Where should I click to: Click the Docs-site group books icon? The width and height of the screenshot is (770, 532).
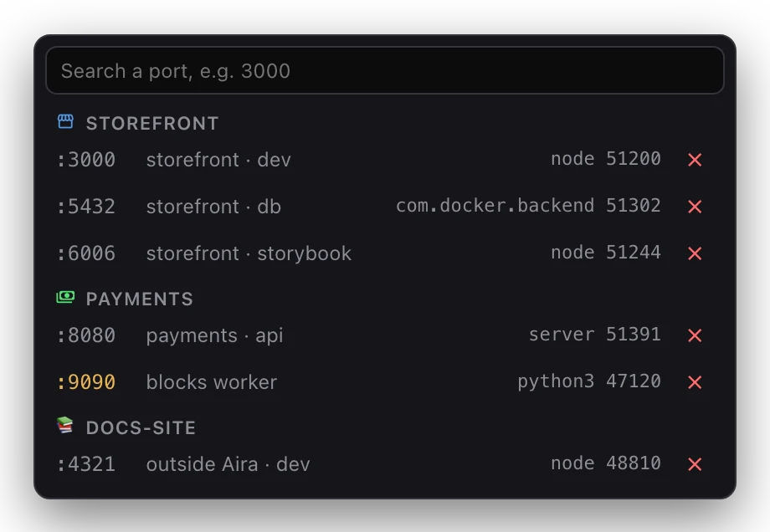pyautogui.click(x=65, y=426)
